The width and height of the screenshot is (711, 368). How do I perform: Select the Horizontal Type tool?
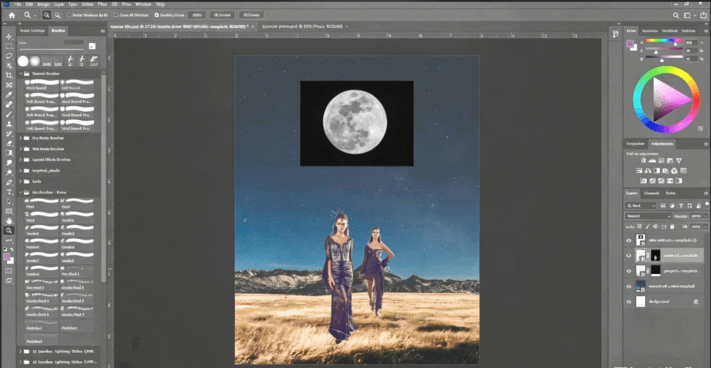coord(9,192)
